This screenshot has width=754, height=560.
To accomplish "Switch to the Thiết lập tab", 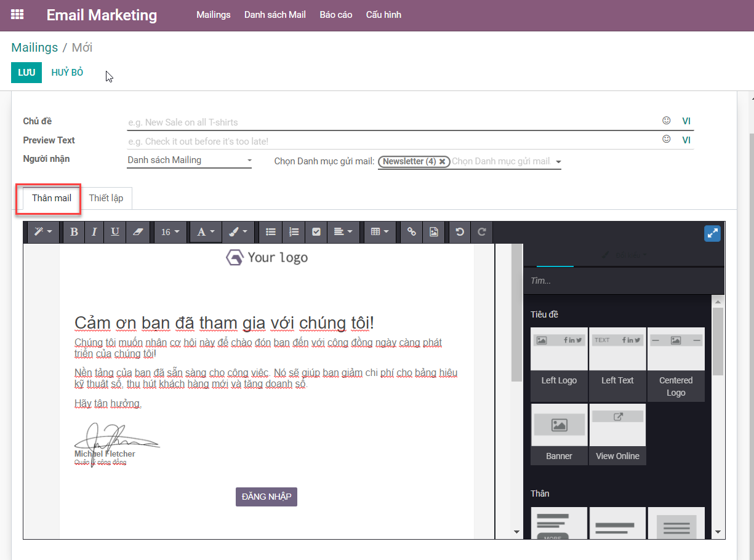I will pos(106,198).
